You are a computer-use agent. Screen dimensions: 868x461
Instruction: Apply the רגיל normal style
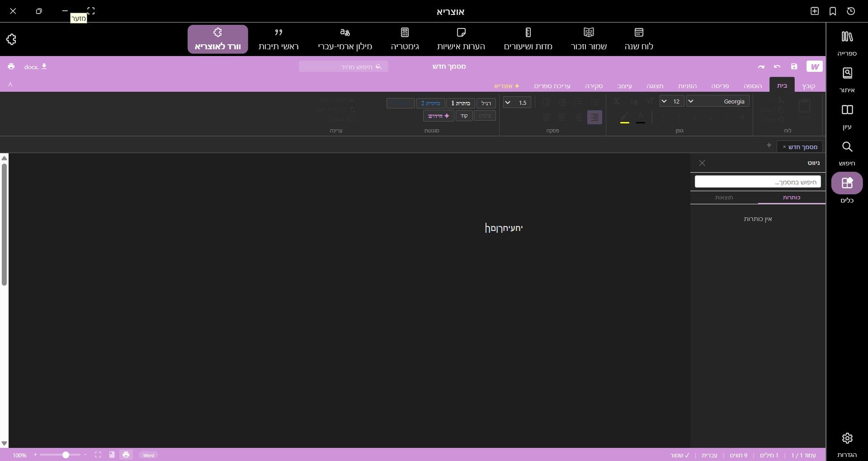(x=486, y=103)
